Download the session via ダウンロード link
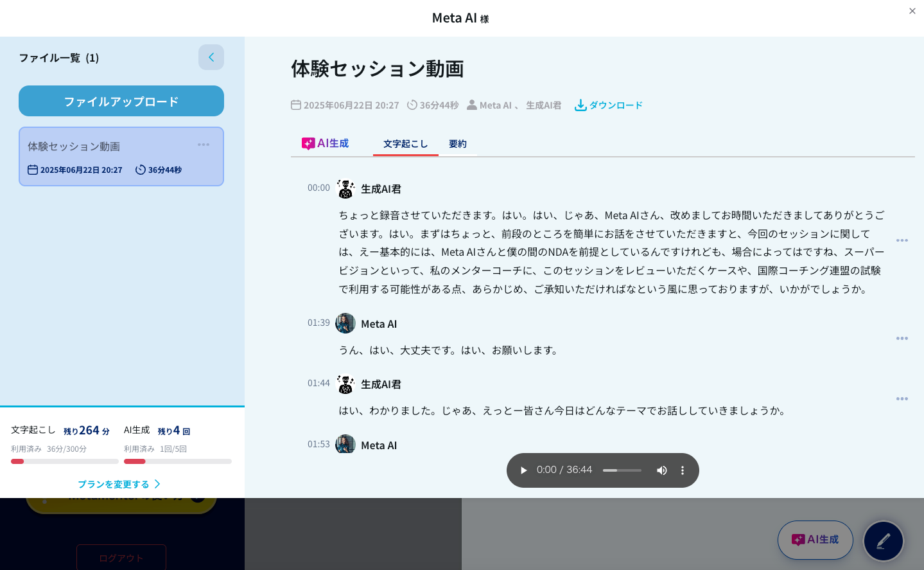The height and width of the screenshot is (570, 924). (x=609, y=105)
